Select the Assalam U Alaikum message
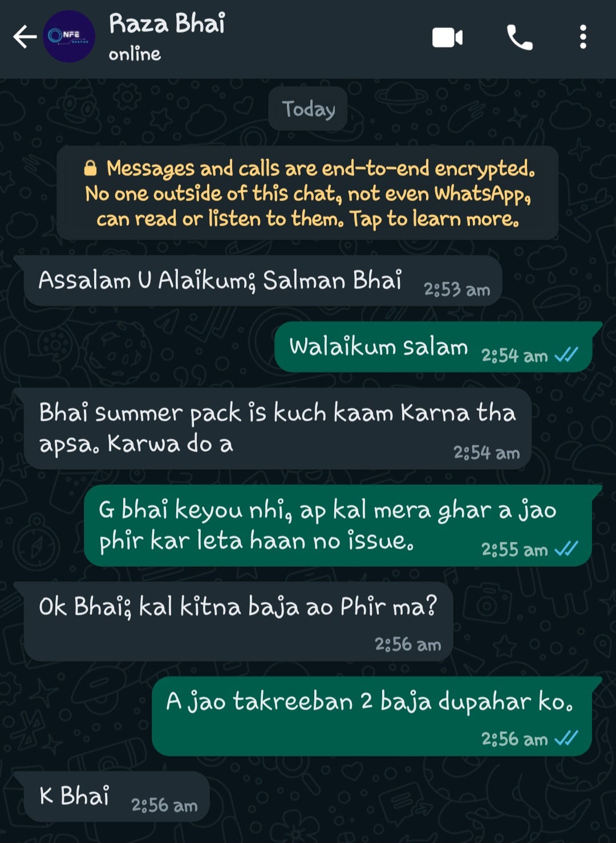Image resolution: width=616 pixels, height=843 pixels. tap(263, 281)
